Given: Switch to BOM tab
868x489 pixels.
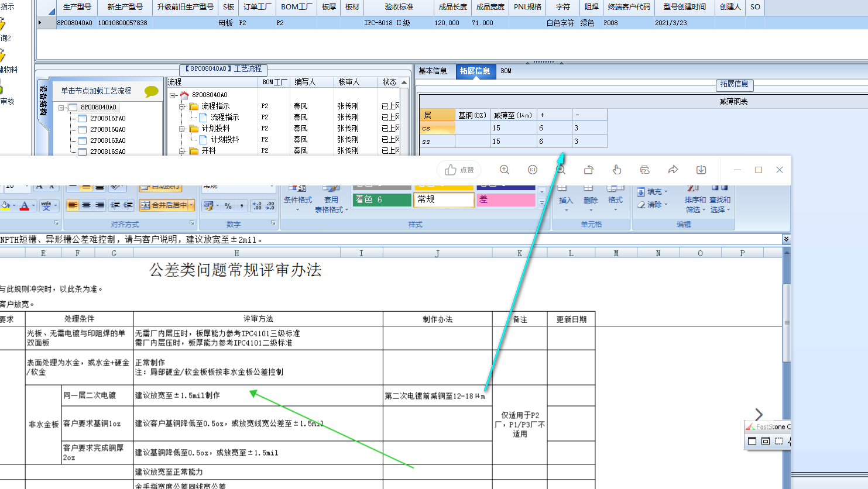Looking at the screenshot, I should pos(506,71).
